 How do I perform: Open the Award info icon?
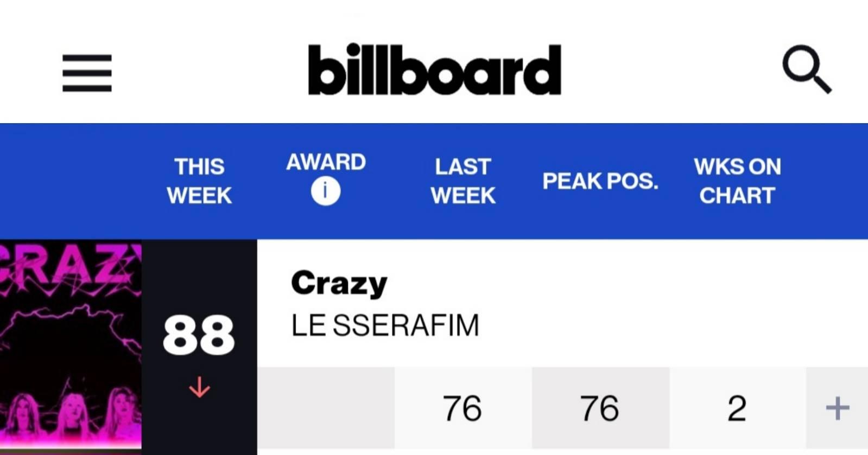[x=326, y=191]
